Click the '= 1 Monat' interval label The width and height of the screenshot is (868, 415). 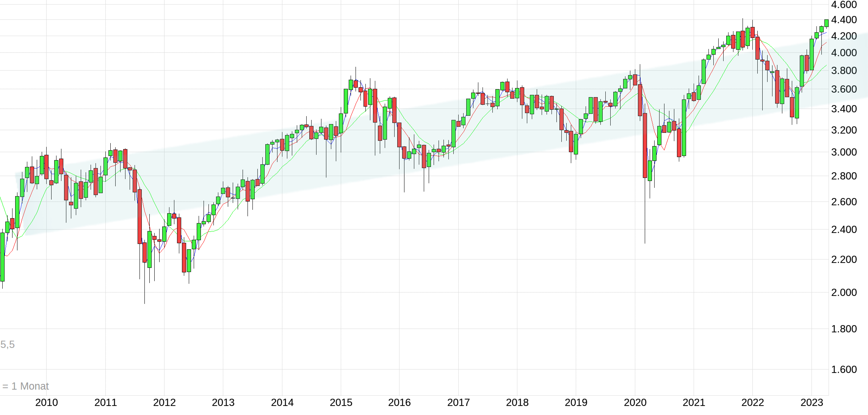point(25,386)
